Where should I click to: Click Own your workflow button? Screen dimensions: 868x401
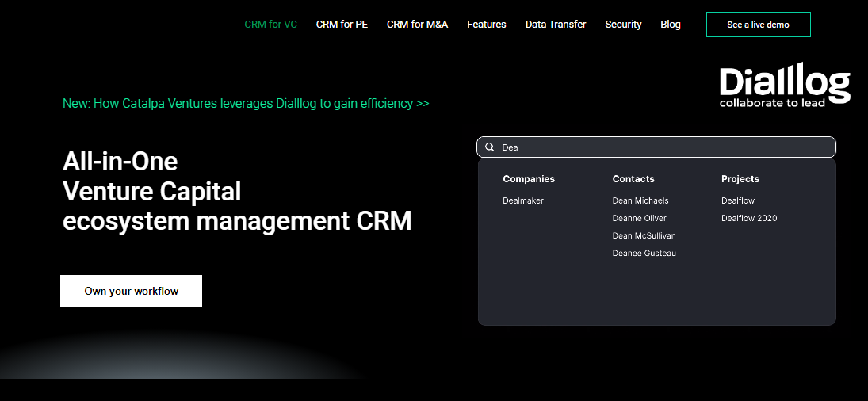tap(132, 291)
